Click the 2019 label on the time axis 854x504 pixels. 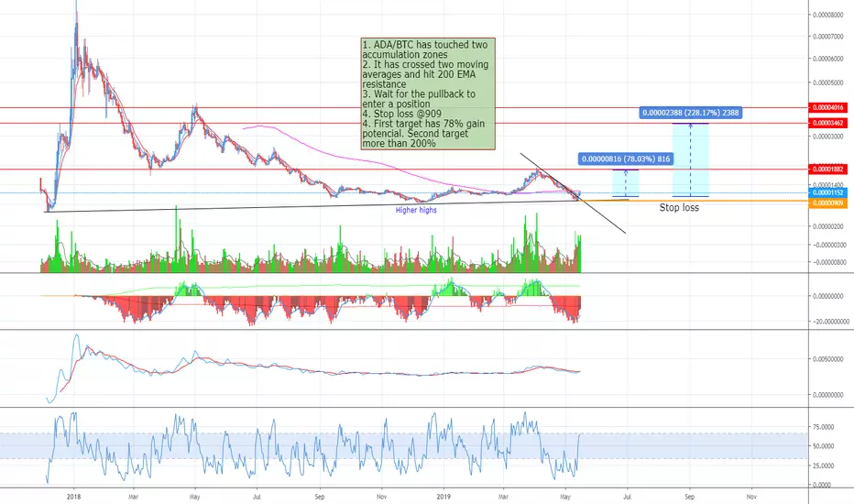(x=444, y=497)
